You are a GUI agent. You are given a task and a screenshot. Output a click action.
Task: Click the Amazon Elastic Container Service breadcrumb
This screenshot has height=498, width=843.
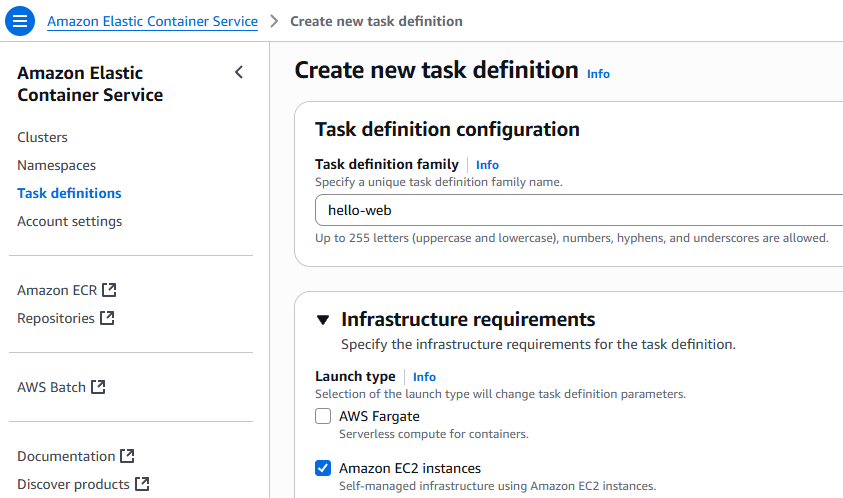[152, 21]
